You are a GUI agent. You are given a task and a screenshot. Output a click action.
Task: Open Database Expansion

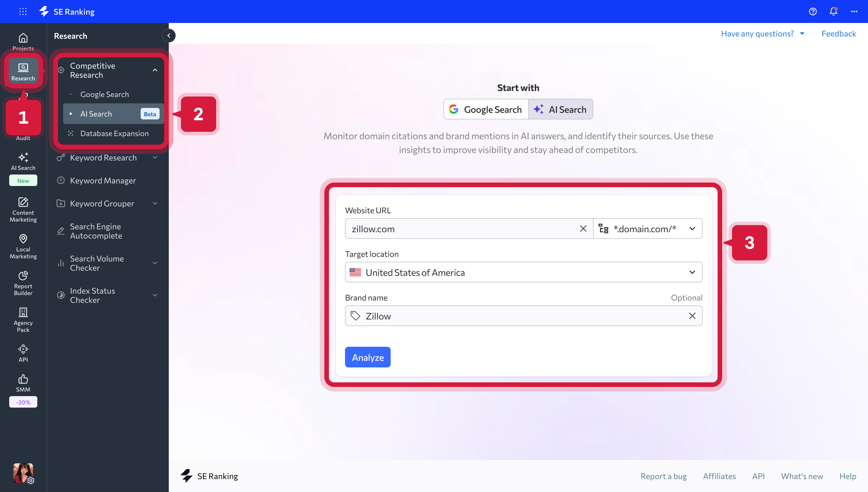(114, 133)
